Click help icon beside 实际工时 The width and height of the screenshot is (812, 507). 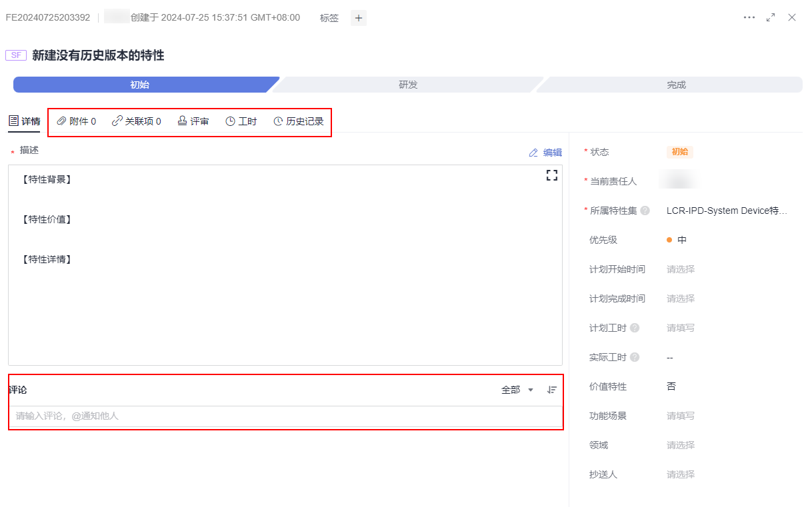(635, 357)
